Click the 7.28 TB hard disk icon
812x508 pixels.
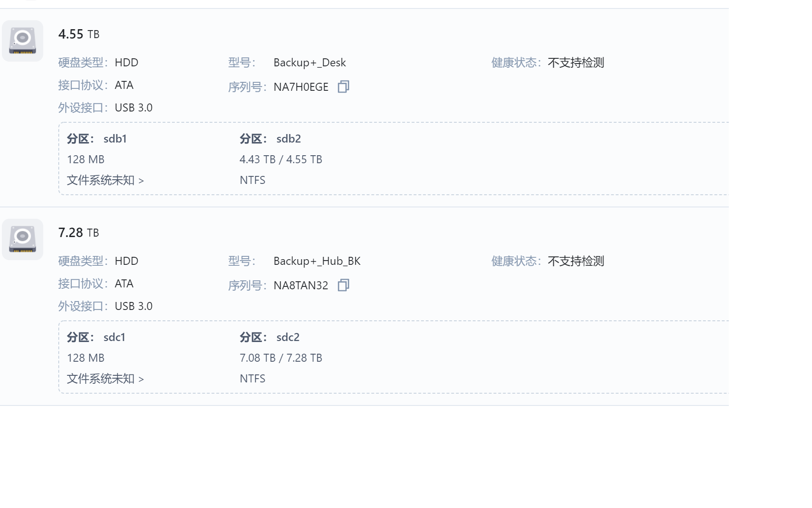pyautogui.click(x=23, y=239)
